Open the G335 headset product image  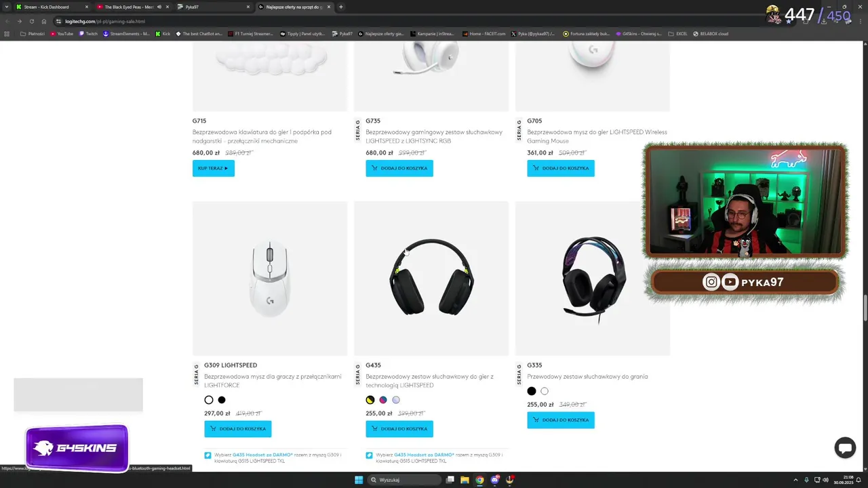593,279
